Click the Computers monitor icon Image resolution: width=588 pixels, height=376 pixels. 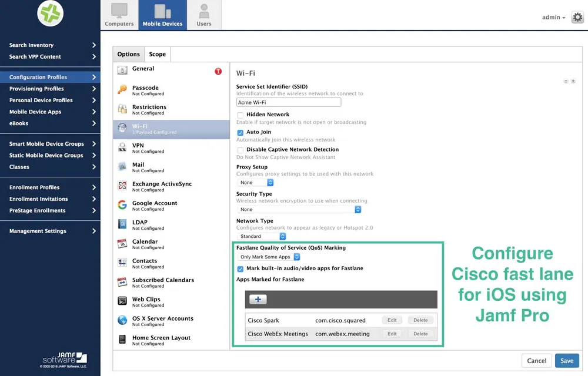[119, 11]
